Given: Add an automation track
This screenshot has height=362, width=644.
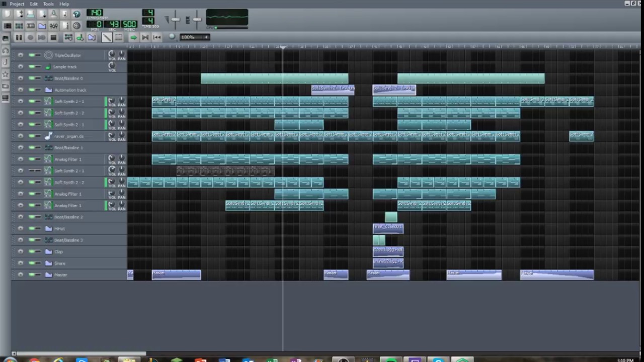Looking at the screenshot, I should point(92,38).
